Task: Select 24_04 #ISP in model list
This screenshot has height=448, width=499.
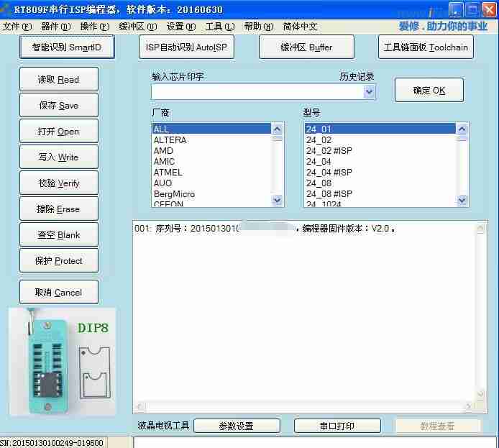Action: (x=329, y=173)
